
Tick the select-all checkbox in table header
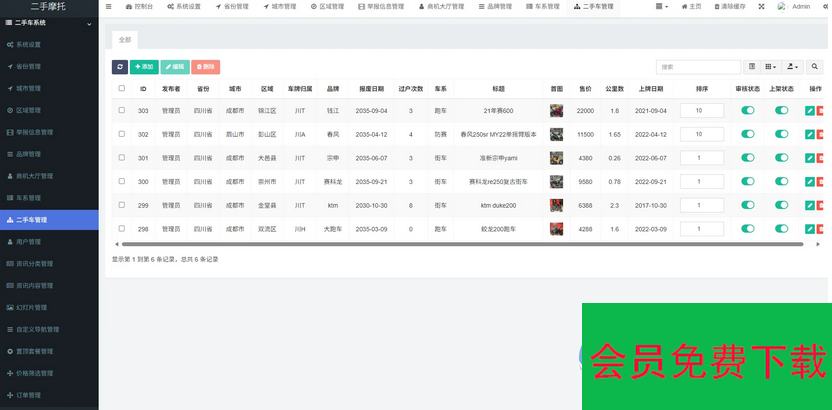point(122,88)
